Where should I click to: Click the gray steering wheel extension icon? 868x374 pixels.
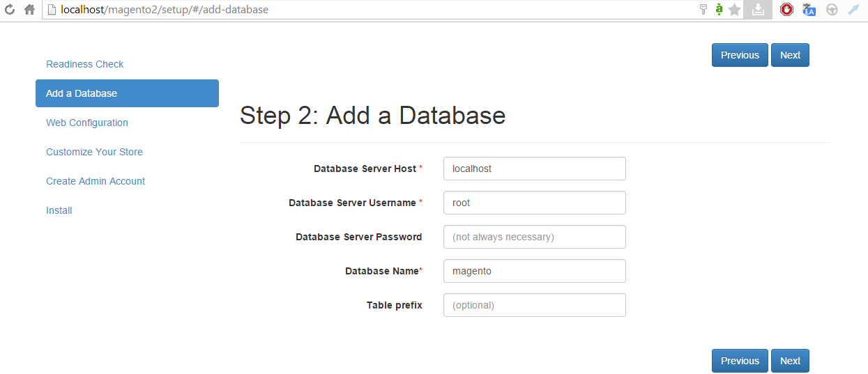coord(831,10)
